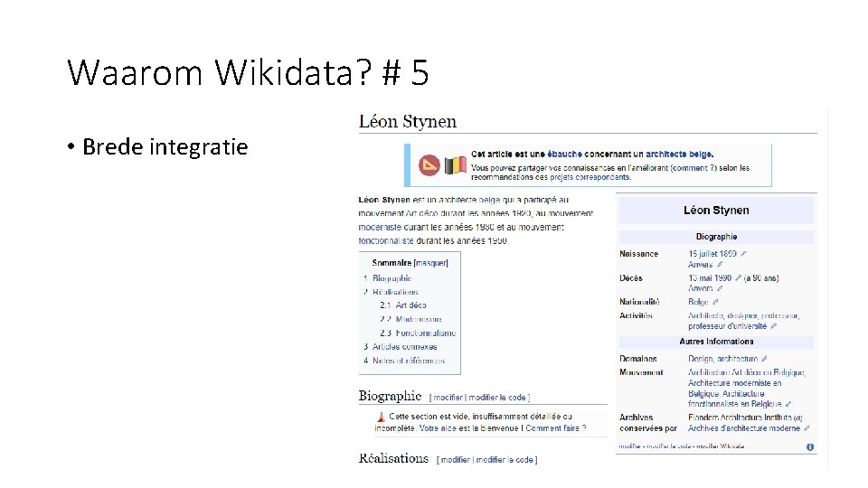Click the Mouvement label in infobox
This screenshot has height=488, width=868.
(x=641, y=372)
